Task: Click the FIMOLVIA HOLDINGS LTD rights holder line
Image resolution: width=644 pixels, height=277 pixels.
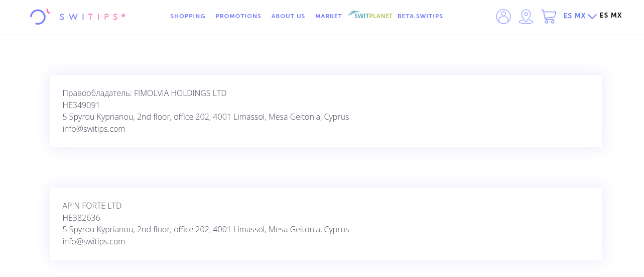Action: pos(145,93)
